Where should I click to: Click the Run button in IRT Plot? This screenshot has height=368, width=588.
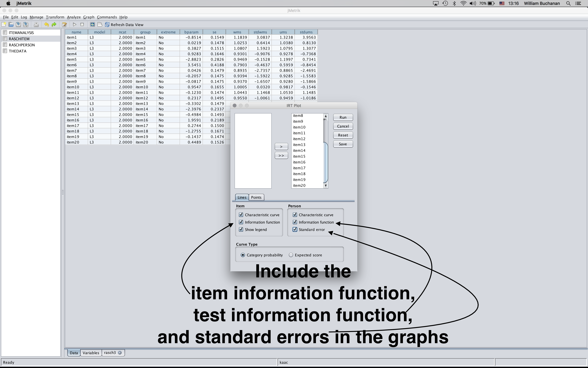343,117
